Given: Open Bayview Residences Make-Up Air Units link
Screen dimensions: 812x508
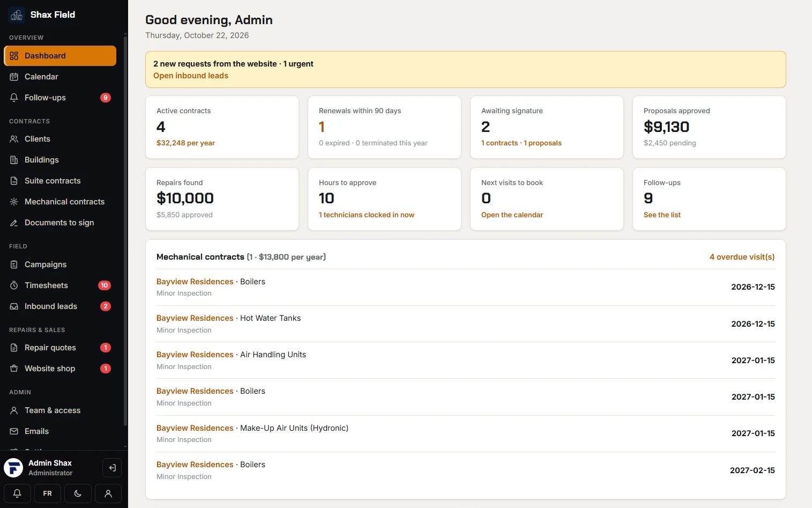Looking at the screenshot, I should pos(195,428).
